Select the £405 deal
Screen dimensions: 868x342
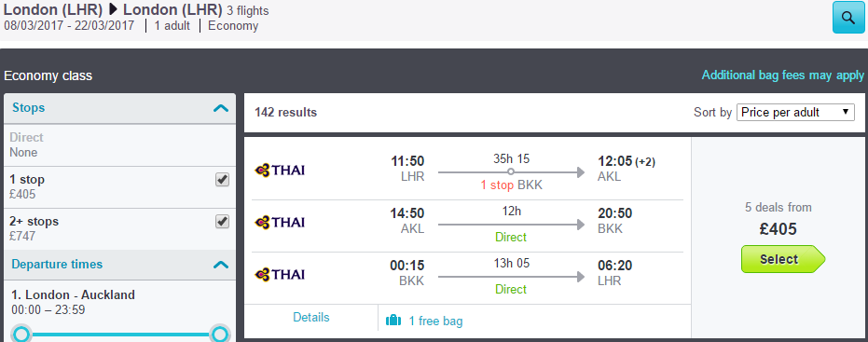783,259
